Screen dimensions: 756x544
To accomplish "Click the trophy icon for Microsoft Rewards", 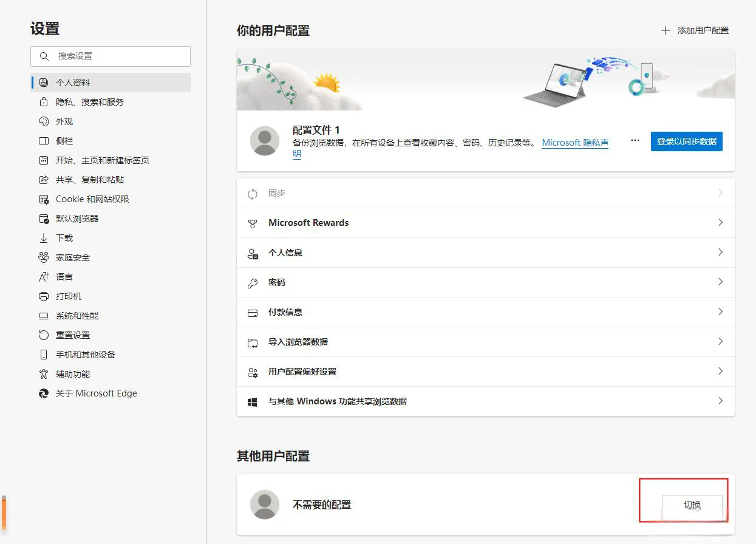I will coord(253,223).
